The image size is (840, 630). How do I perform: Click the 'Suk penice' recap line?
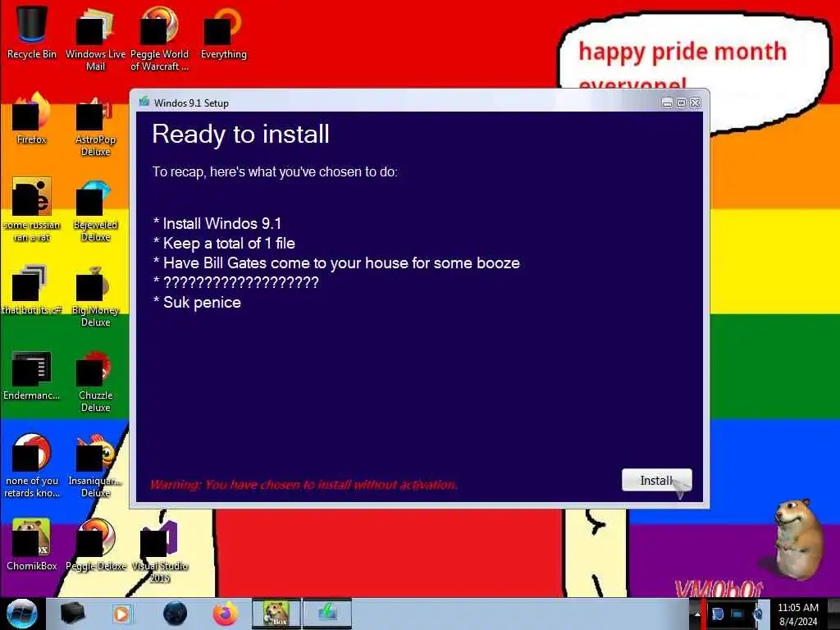pyautogui.click(x=197, y=303)
